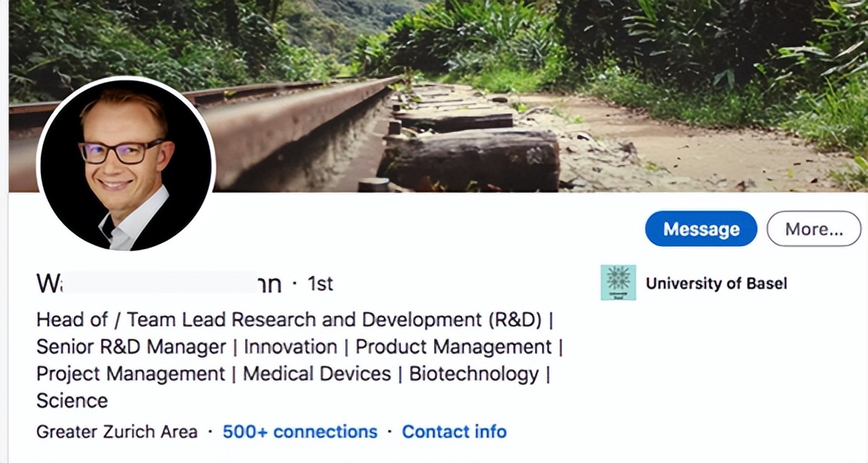Click the word "Science" in the headline
The width and height of the screenshot is (868, 463).
72,400
